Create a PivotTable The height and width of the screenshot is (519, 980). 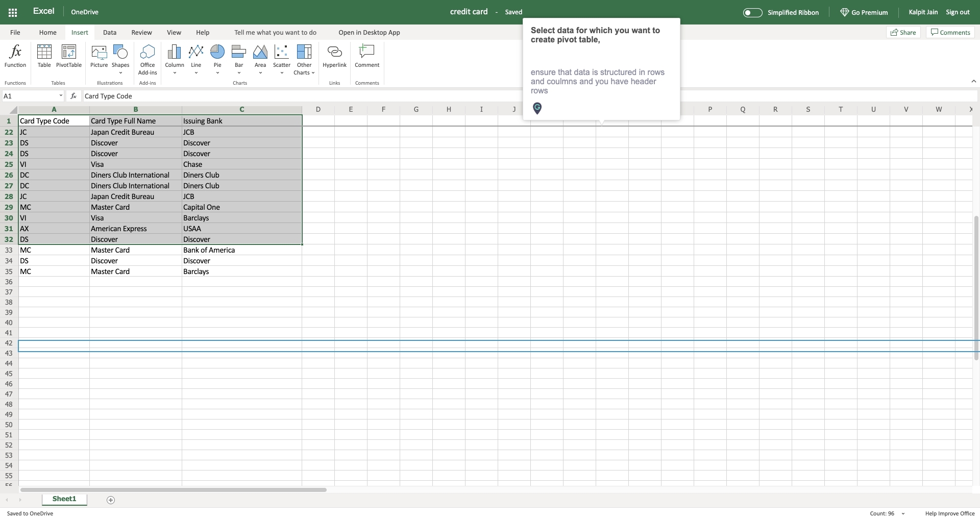point(69,56)
